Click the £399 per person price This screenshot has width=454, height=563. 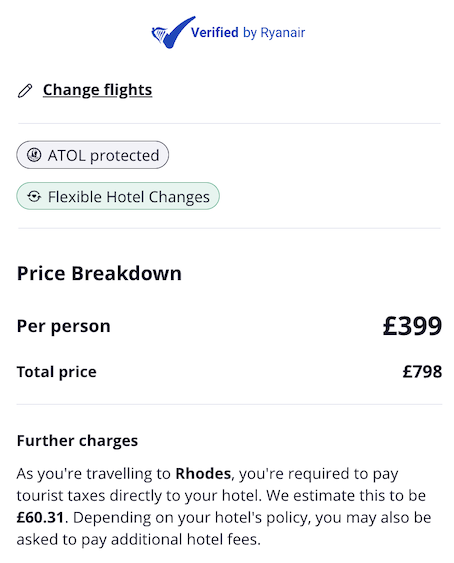(x=412, y=326)
